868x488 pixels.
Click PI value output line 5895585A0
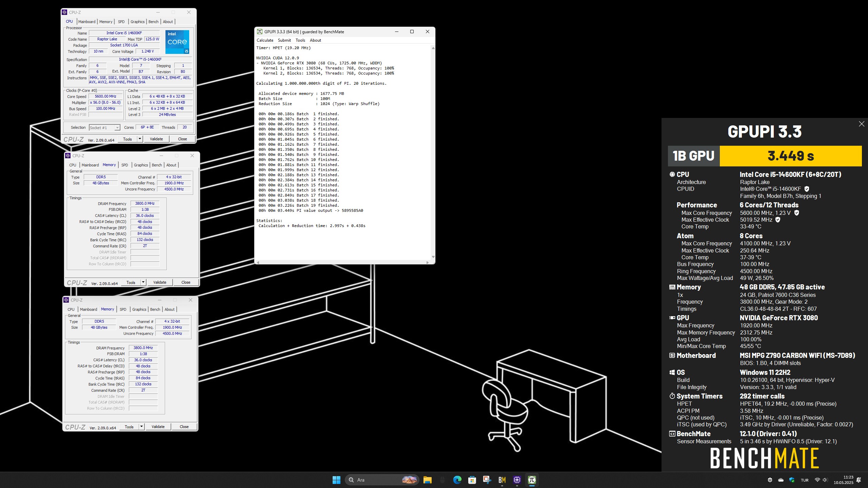(x=311, y=210)
